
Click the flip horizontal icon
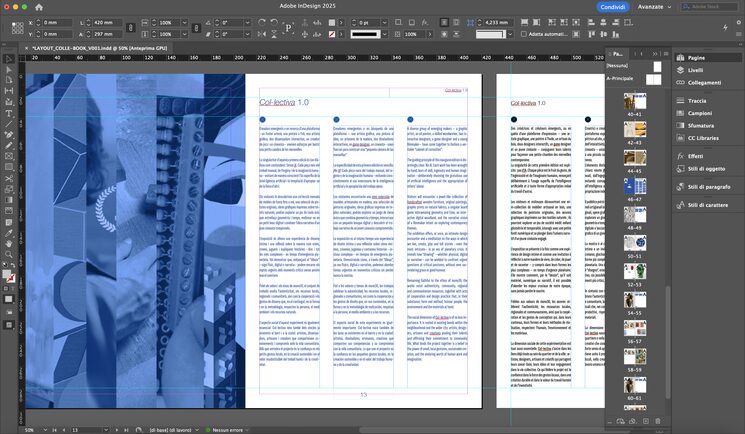pos(262,34)
